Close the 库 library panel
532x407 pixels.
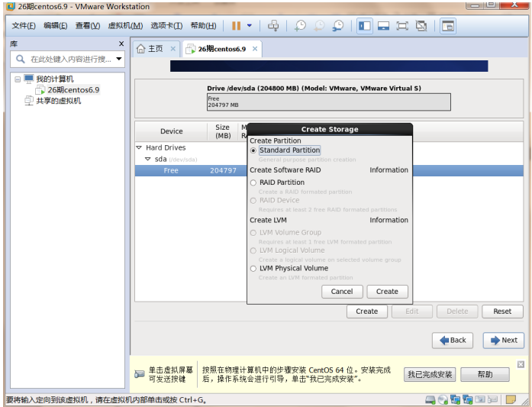[121, 44]
